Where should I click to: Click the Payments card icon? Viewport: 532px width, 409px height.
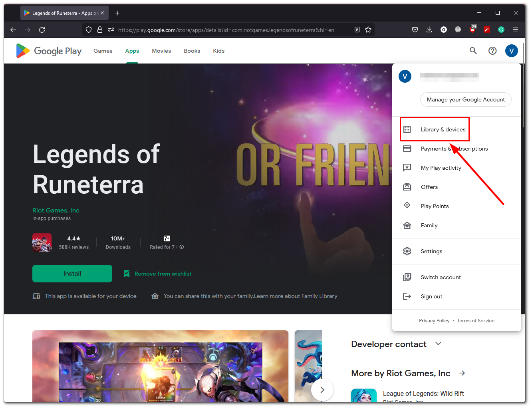407,149
